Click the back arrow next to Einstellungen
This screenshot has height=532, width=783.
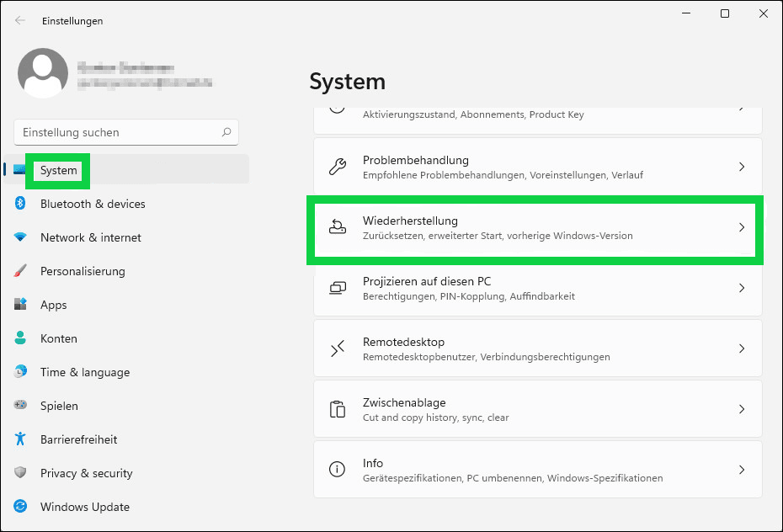20,20
